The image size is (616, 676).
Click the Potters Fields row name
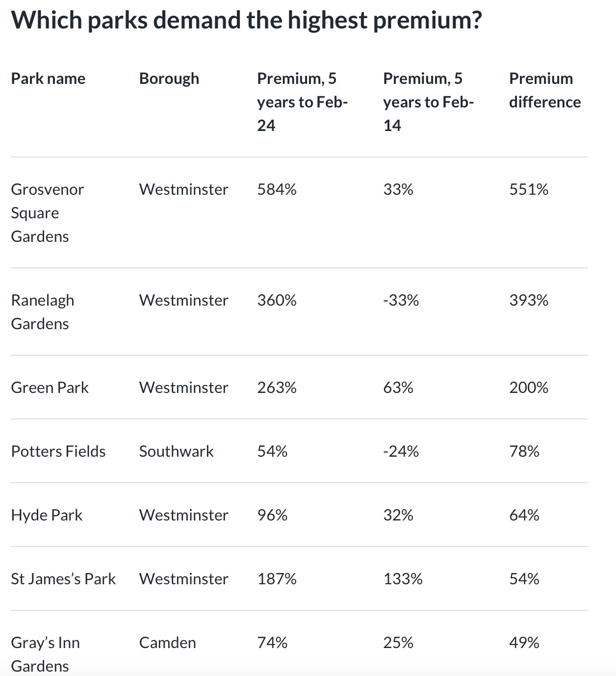click(x=58, y=451)
